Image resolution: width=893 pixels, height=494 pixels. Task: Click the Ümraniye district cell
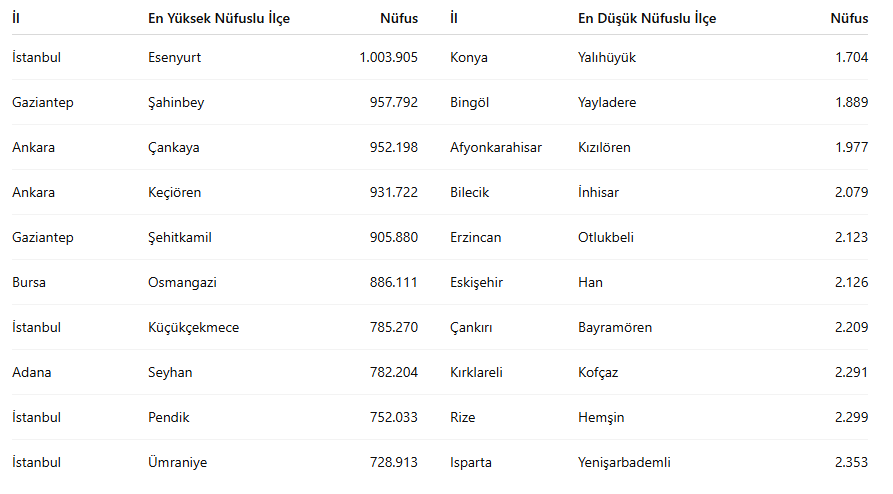pos(178,462)
